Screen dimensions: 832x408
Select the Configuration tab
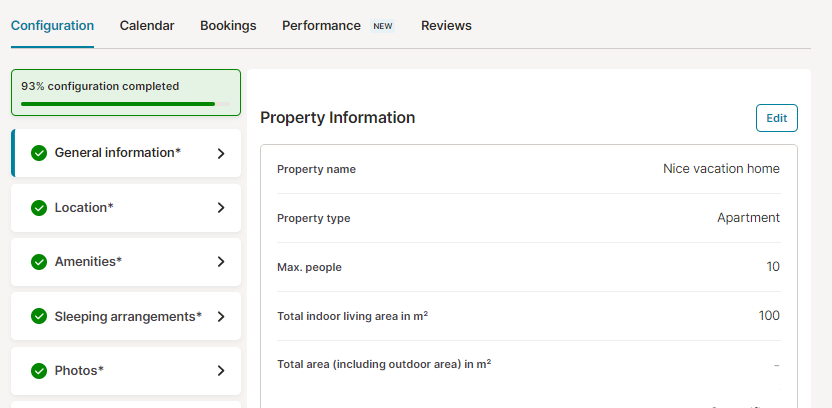click(53, 25)
